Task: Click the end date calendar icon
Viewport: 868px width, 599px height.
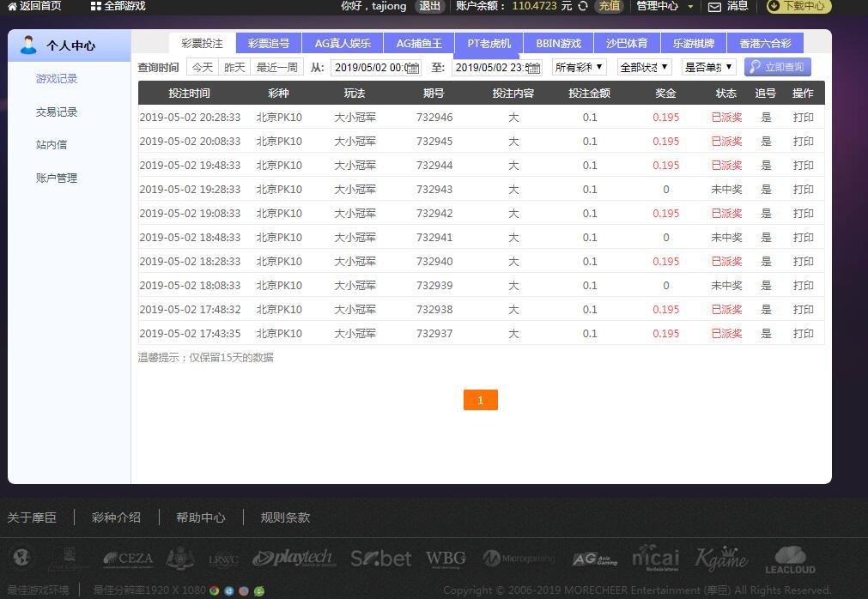Action: 533,68
